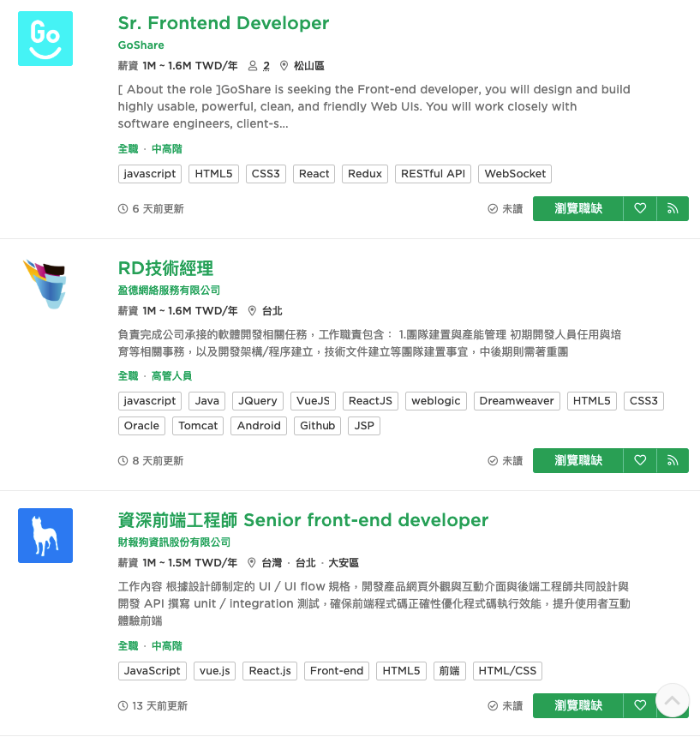Save GoShare job with heart icon
700x737 pixels.
(x=640, y=209)
